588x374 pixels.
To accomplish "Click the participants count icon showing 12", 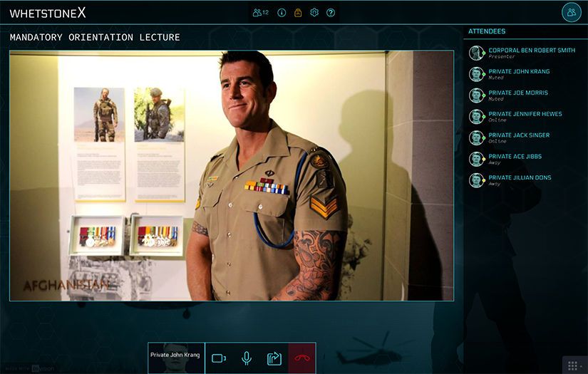I will [x=261, y=13].
